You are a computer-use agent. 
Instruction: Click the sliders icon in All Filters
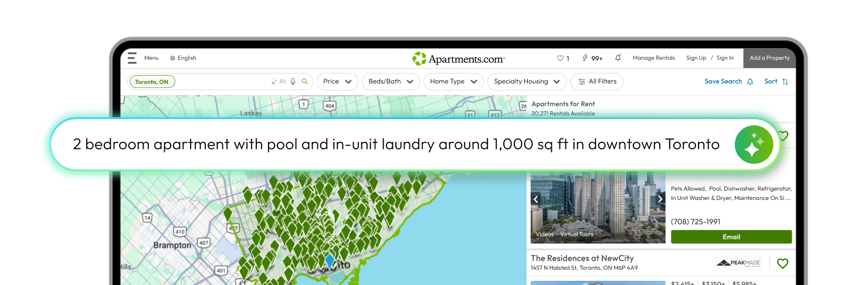[x=582, y=82]
